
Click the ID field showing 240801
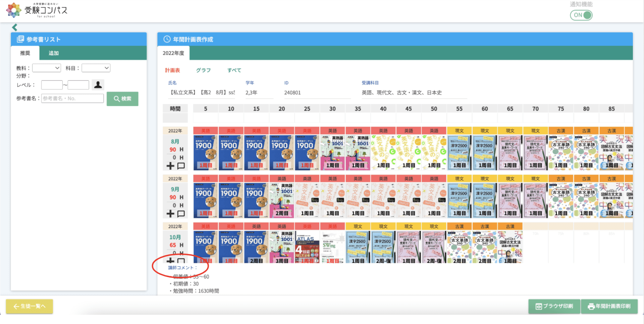click(317, 92)
